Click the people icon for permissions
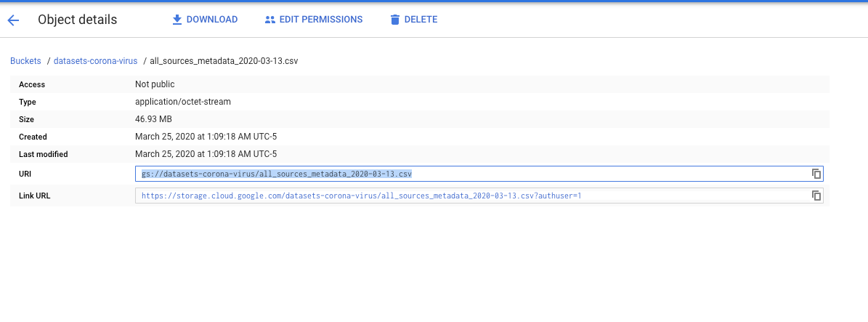Screen dimensions: 868x322 tap(270, 20)
